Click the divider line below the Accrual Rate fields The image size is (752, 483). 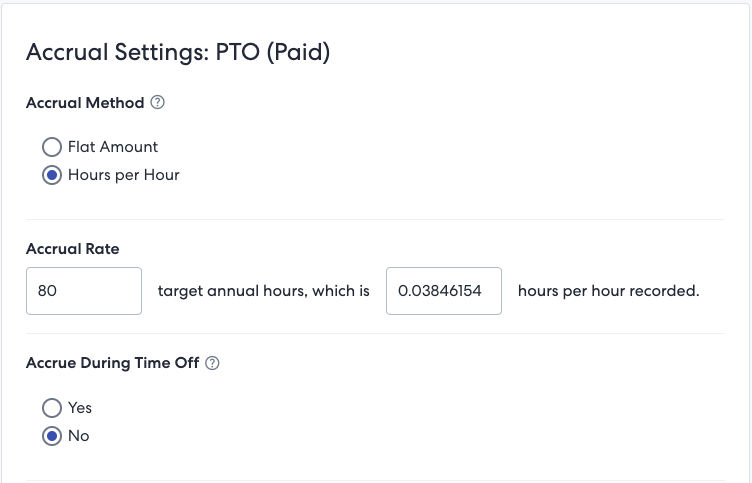pyautogui.click(x=376, y=334)
